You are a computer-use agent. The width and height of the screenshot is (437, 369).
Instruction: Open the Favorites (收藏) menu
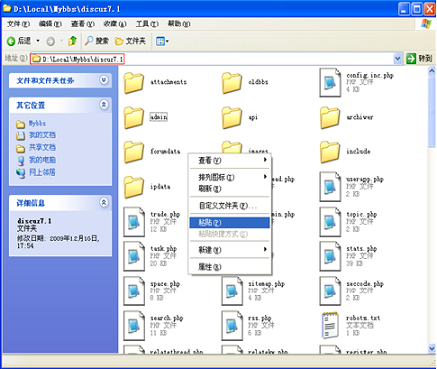[x=115, y=24]
